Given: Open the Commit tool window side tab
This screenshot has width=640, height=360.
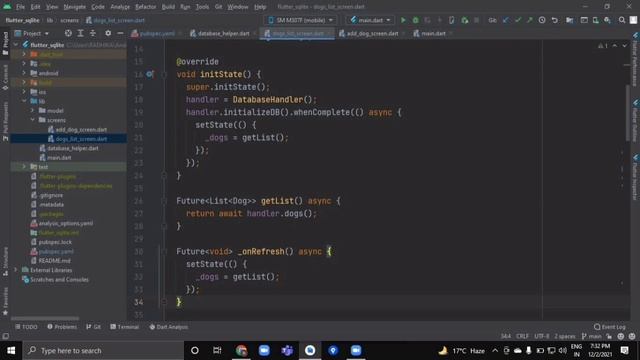Looking at the screenshot, I should [5, 78].
